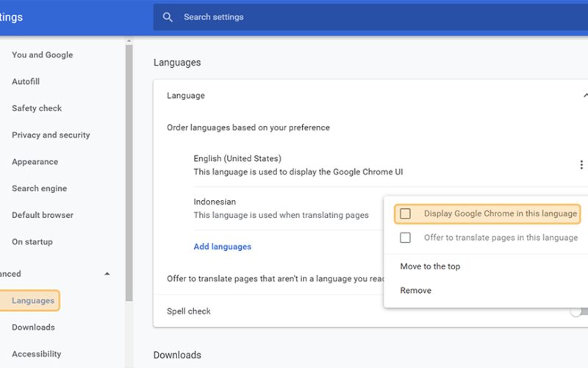Open Downloads in the sidebar
Image resolution: width=588 pixels, height=368 pixels.
coord(33,327)
